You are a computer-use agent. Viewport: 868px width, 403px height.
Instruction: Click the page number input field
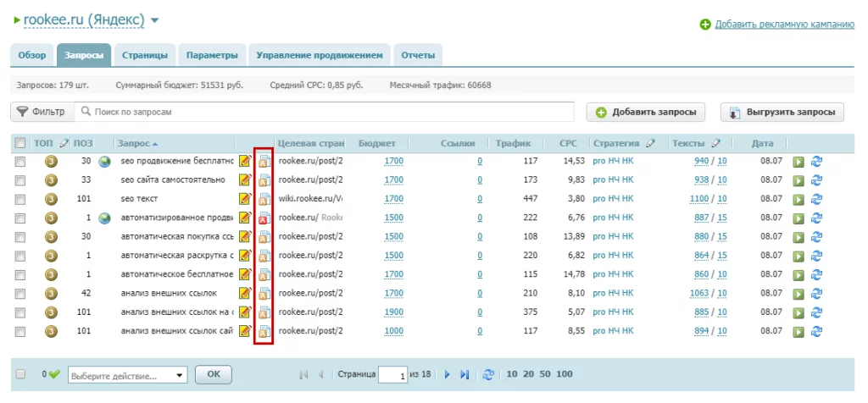pos(392,375)
